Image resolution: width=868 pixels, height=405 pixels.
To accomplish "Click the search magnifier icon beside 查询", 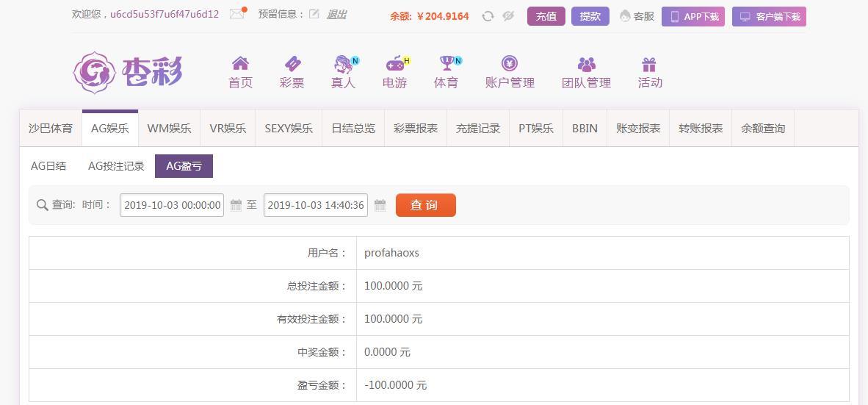I will 42,205.
